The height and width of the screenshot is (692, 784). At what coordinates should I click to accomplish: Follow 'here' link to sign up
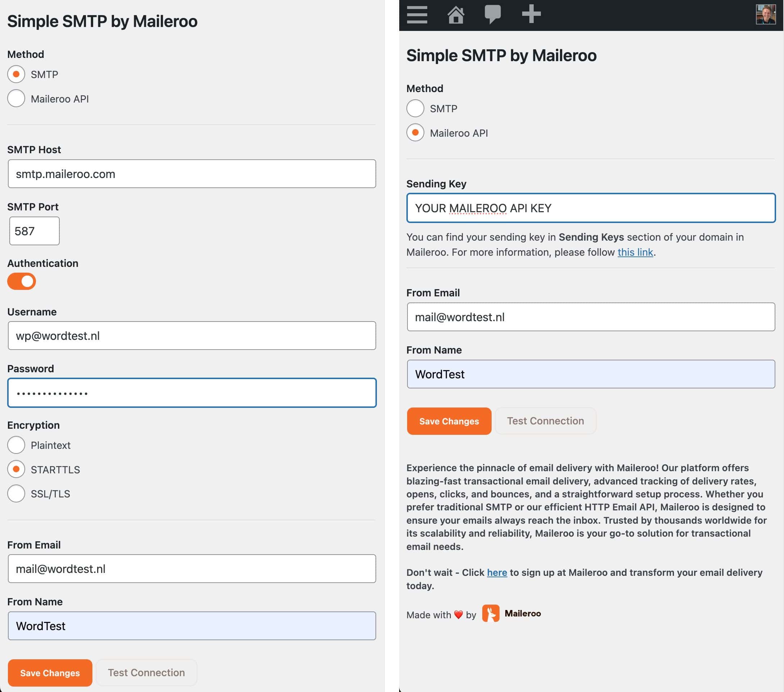(497, 572)
